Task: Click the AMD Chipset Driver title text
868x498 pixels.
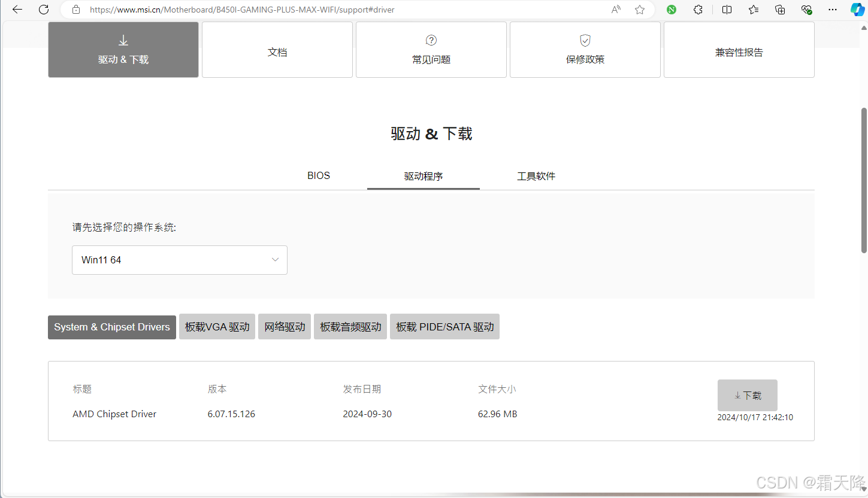Action: (114, 414)
